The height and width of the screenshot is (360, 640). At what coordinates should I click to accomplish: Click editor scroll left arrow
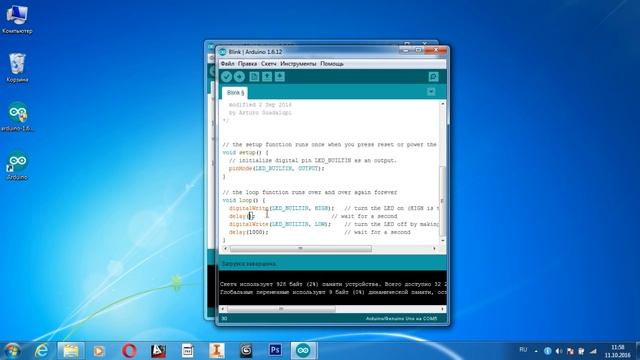[x=225, y=249]
